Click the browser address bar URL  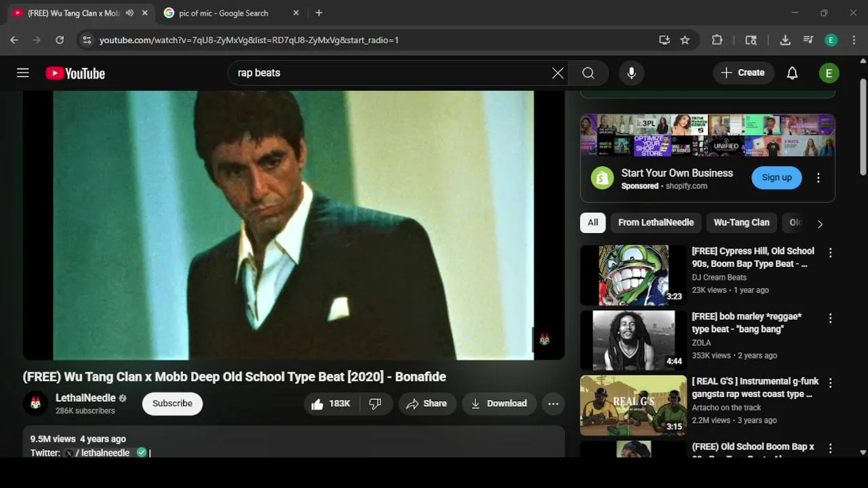pyautogui.click(x=249, y=40)
